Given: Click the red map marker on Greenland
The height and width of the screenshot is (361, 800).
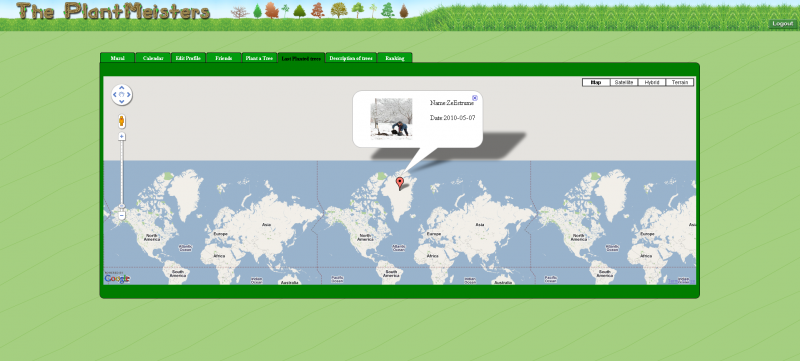Looking at the screenshot, I should [400, 184].
